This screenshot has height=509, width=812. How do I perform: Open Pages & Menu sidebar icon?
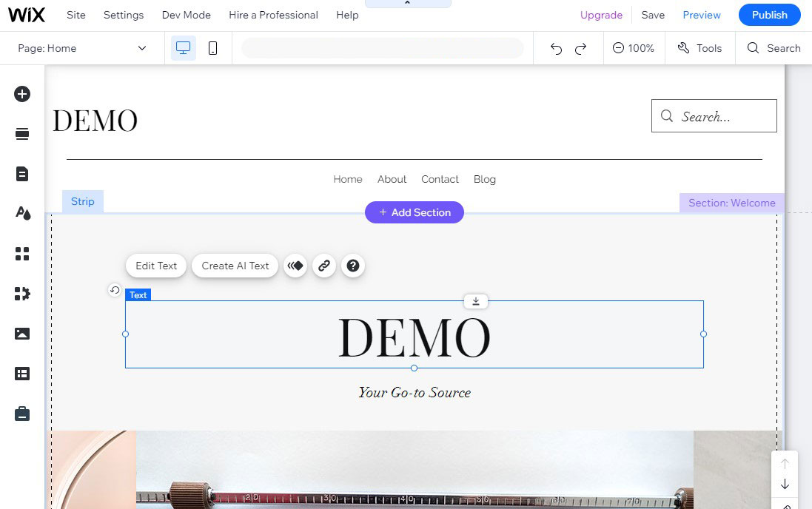coord(22,174)
